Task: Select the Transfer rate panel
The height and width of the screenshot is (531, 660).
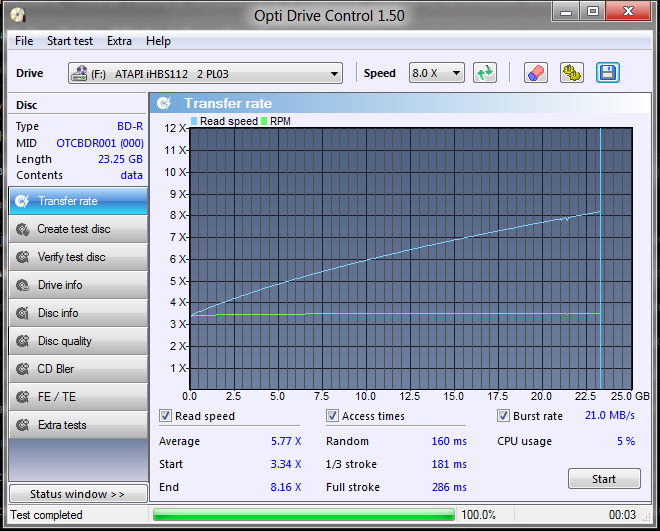Action: tap(78, 201)
